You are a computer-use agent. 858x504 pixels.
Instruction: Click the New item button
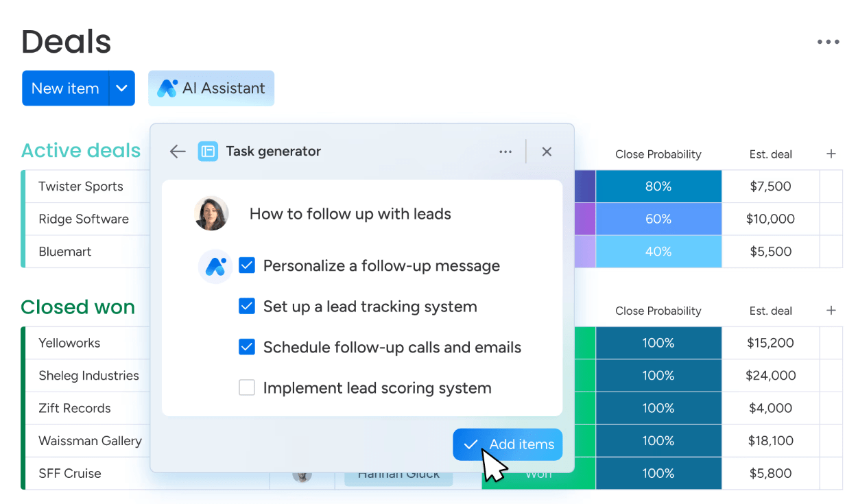65,88
